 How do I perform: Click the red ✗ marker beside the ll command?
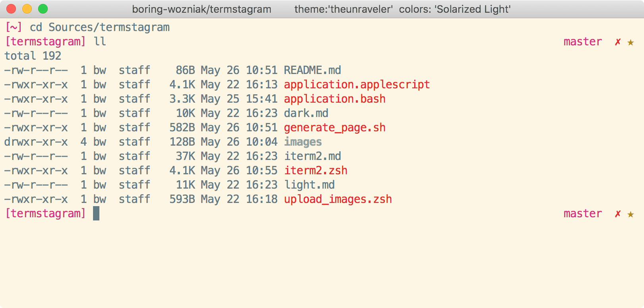[617, 42]
